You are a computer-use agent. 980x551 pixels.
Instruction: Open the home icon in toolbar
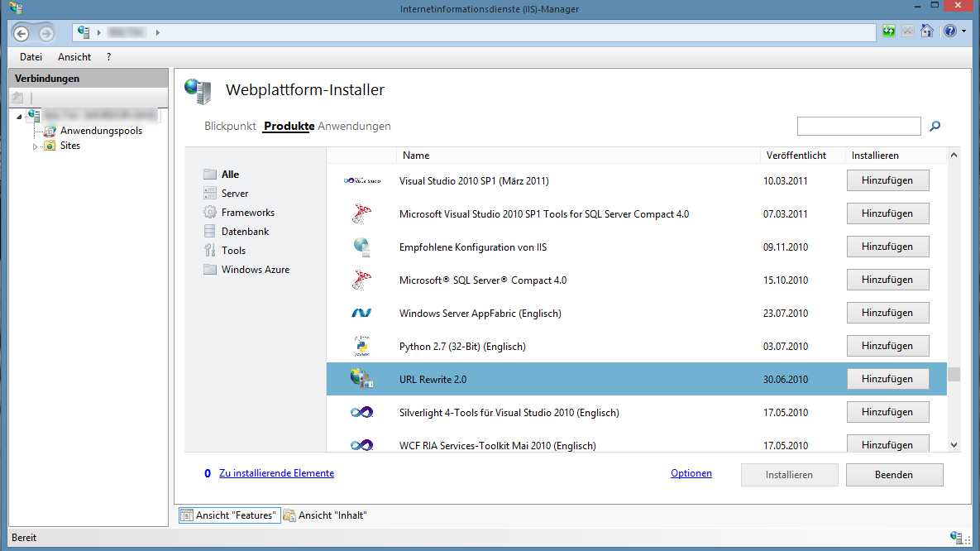[x=927, y=31]
